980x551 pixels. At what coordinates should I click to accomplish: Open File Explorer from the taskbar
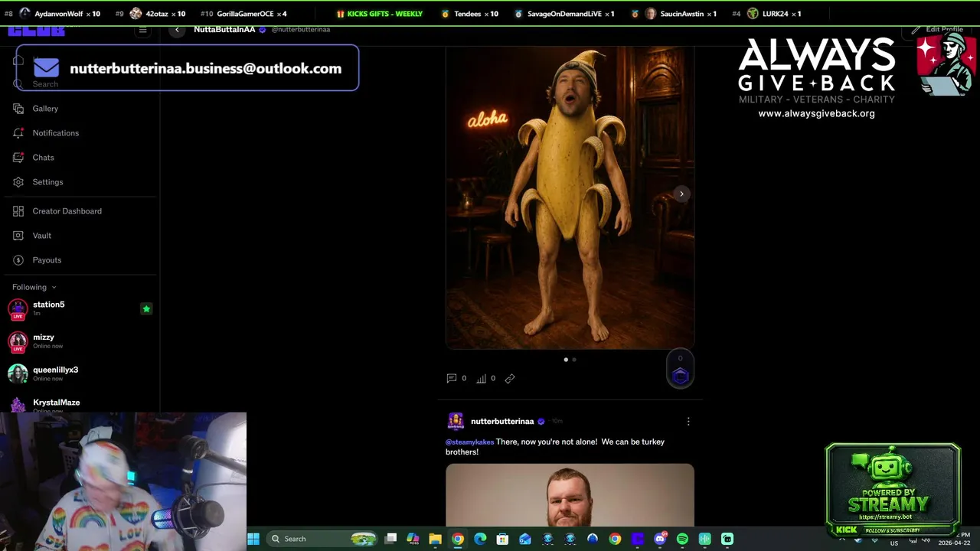pyautogui.click(x=435, y=539)
